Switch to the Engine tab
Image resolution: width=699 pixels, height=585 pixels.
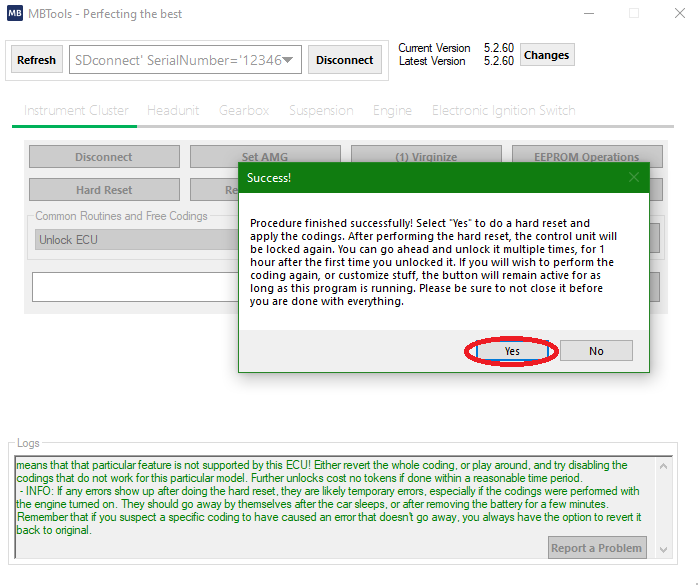(392, 111)
